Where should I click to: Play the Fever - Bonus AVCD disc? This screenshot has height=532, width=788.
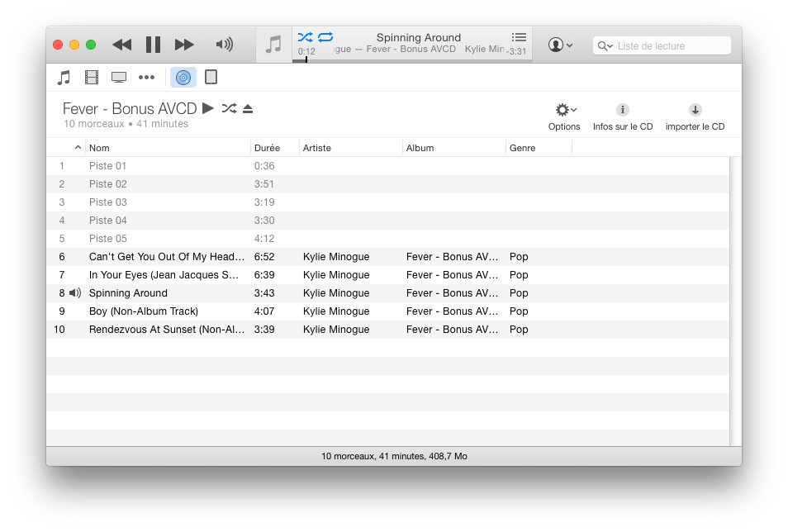pos(208,108)
